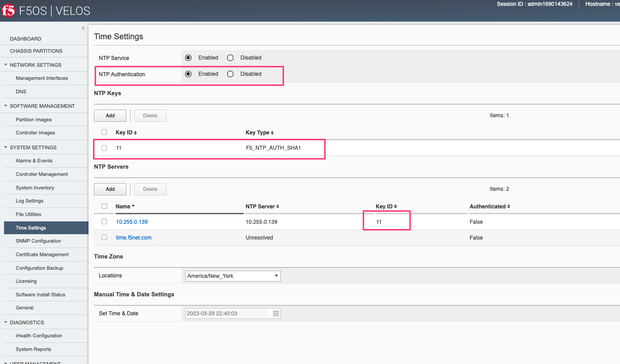
Task: Click Add under NTP Keys
Action: [110, 115]
